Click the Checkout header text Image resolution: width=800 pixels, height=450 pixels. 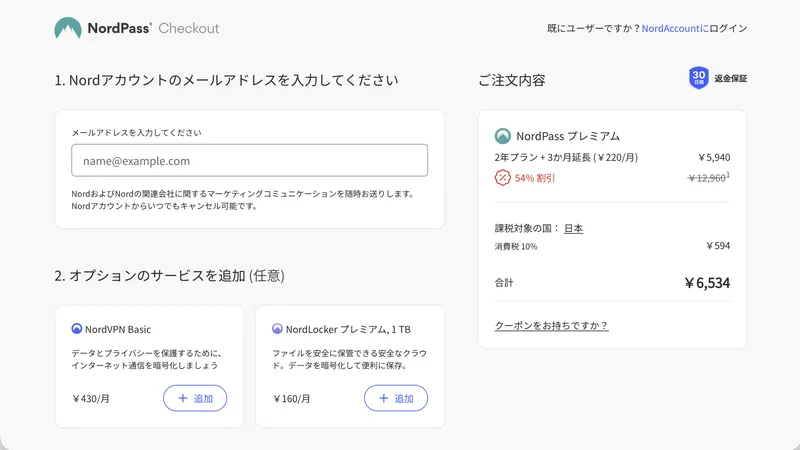click(x=188, y=29)
